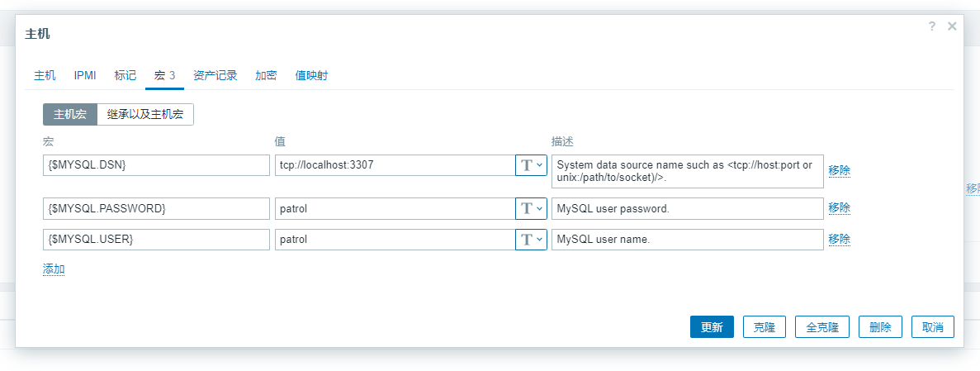Switch to 继承以及主机宏 view
Screen dimensions: 980x371
145,115
